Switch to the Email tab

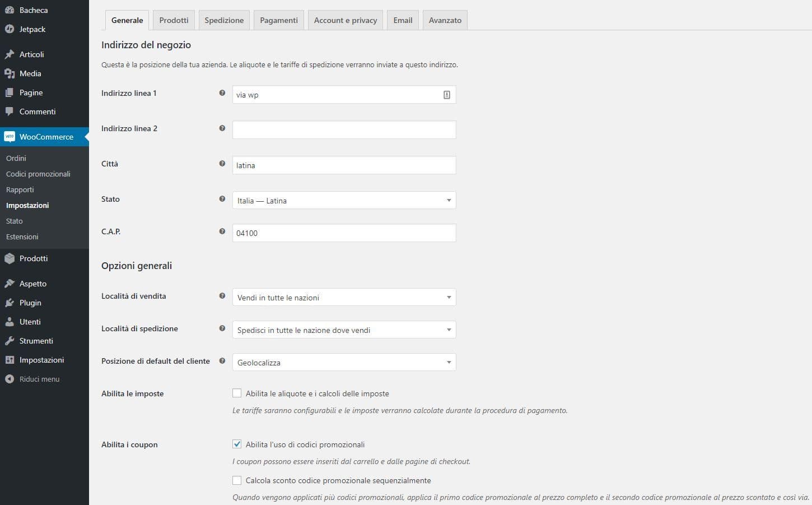click(403, 20)
